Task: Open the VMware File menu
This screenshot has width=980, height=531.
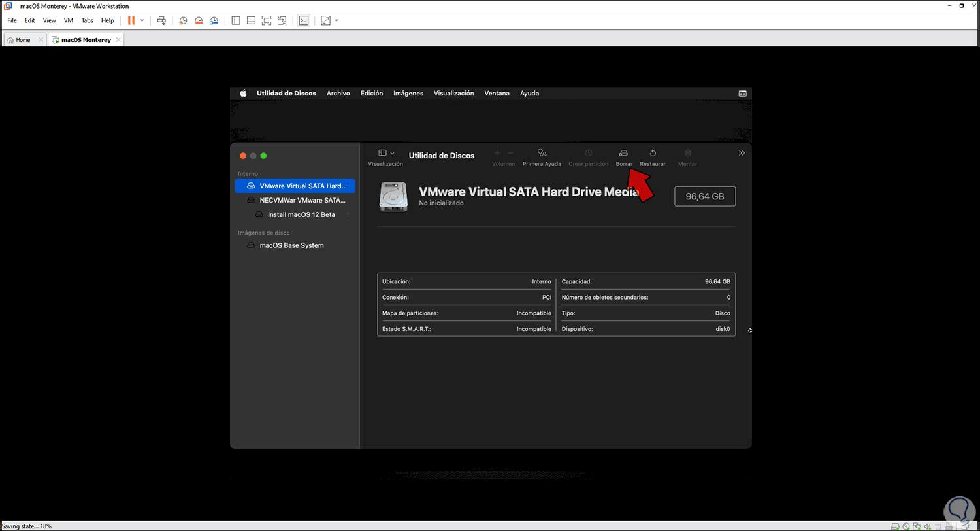Action: pyautogui.click(x=12, y=20)
